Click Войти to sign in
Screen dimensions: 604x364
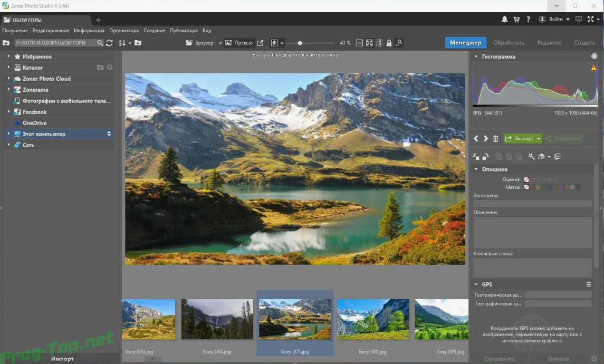point(555,20)
